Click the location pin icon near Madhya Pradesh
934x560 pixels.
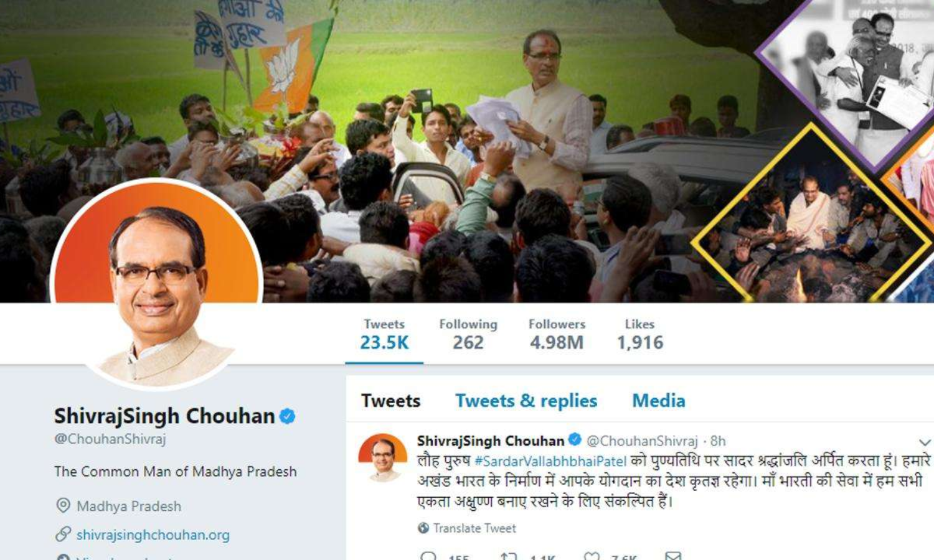[63, 505]
